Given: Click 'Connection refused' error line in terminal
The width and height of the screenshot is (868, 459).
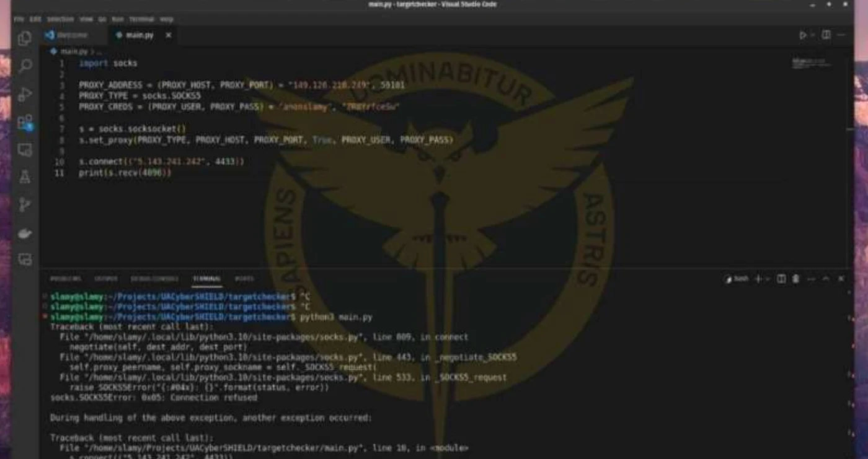Looking at the screenshot, I should (x=154, y=398).
